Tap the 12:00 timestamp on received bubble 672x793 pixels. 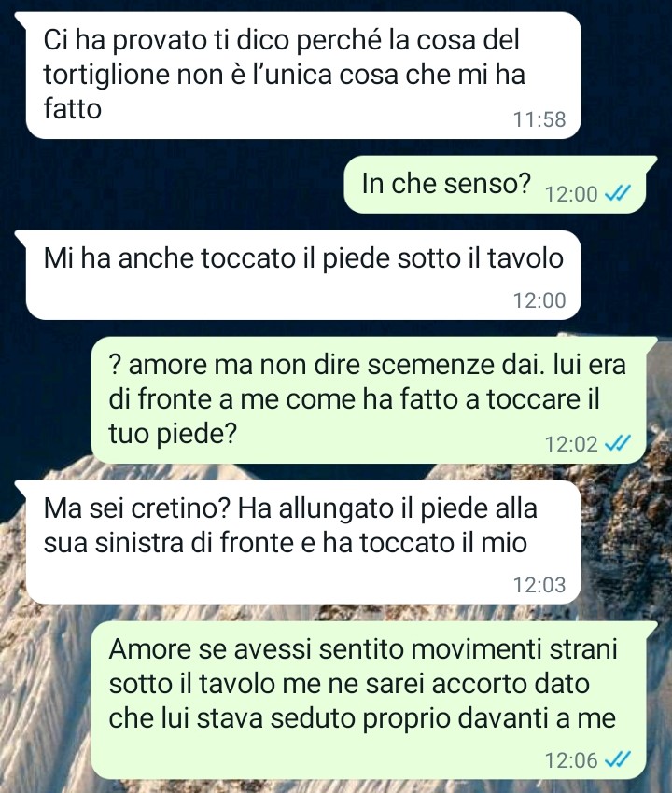click(539, 300)
